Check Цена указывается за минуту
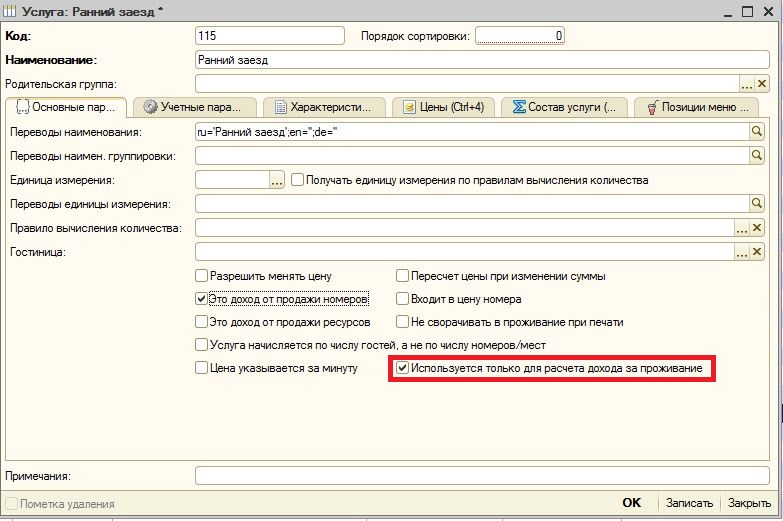783x521 pixels. coord(201,368)
